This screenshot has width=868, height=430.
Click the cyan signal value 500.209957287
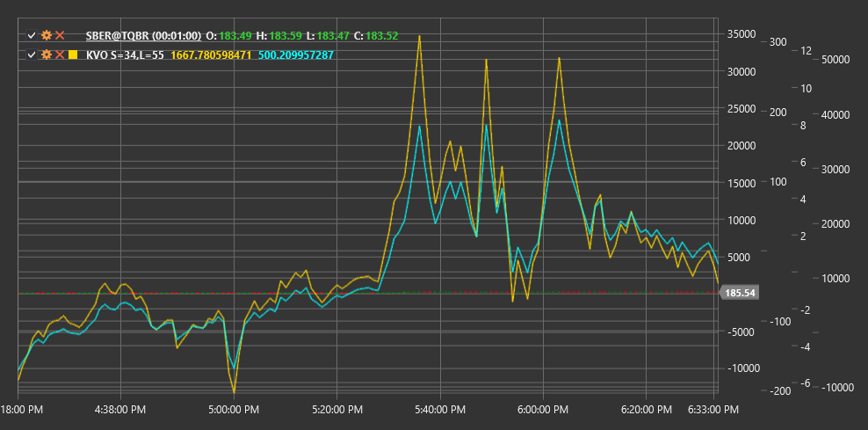[x=295, y=55]
